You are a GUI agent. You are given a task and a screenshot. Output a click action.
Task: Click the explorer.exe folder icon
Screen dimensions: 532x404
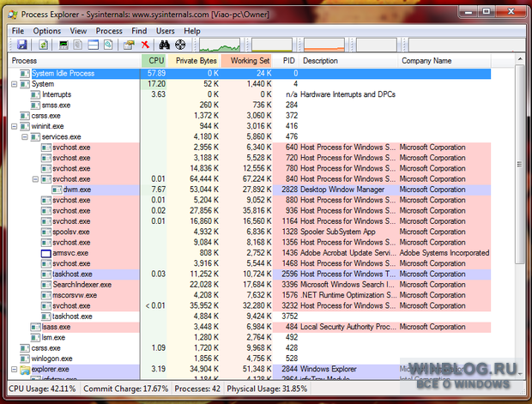tap(25, 370)
